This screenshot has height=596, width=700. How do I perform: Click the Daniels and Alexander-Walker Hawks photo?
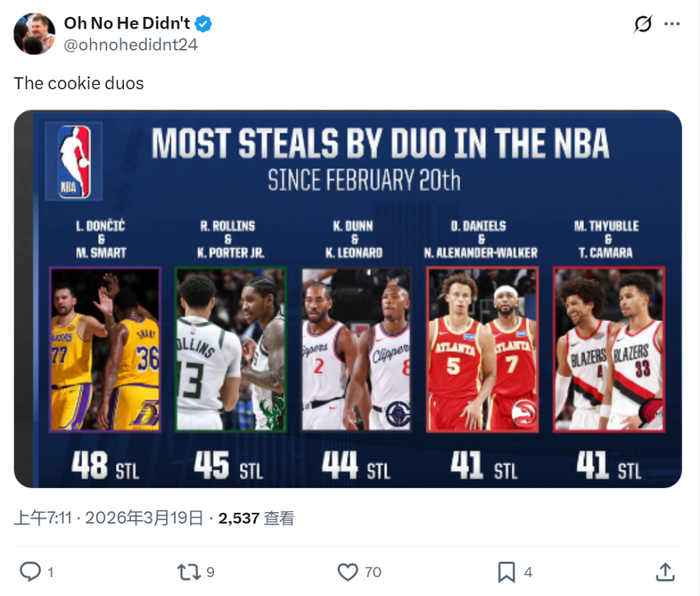click(482, 349)
